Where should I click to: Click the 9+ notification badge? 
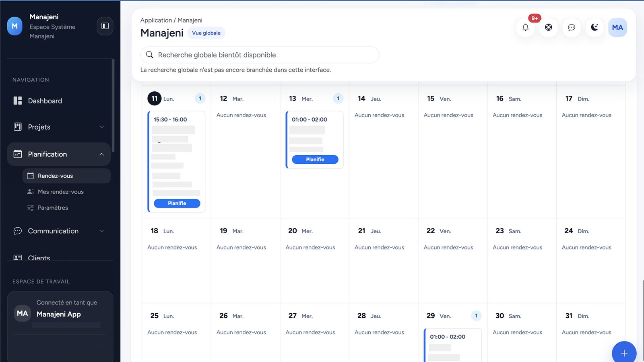point(535,18)
